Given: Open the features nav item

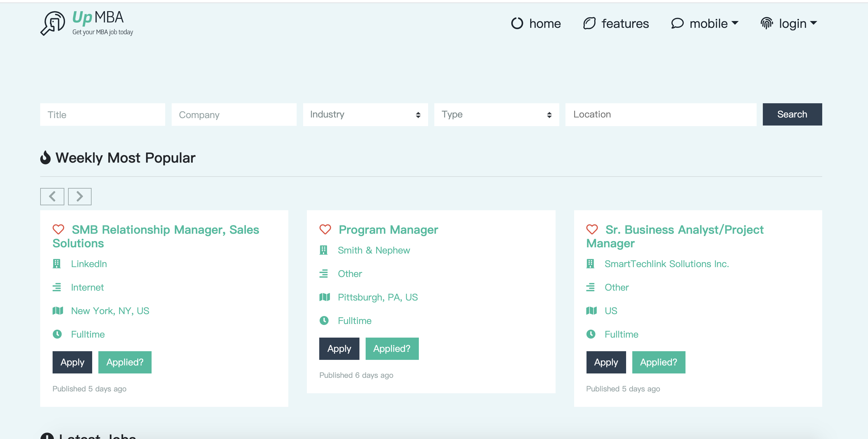Looking at the screenshot, I should pos(616,23).
